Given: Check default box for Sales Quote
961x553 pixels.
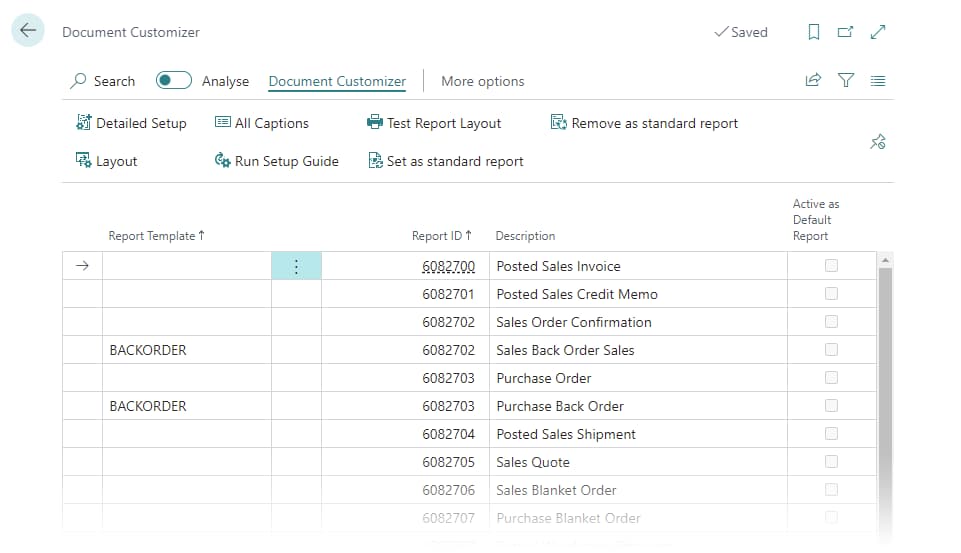Looking at the screenshot, I should click(831, 462).
